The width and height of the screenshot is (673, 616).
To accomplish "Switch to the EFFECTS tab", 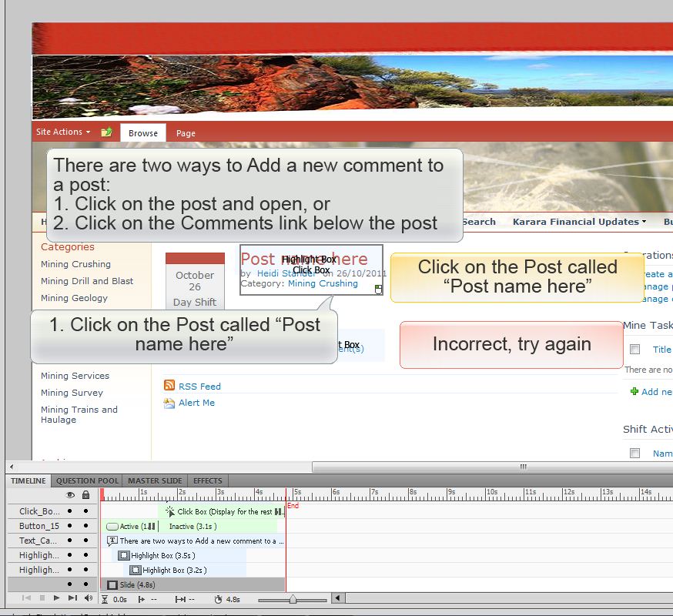I will pos(206,480).
